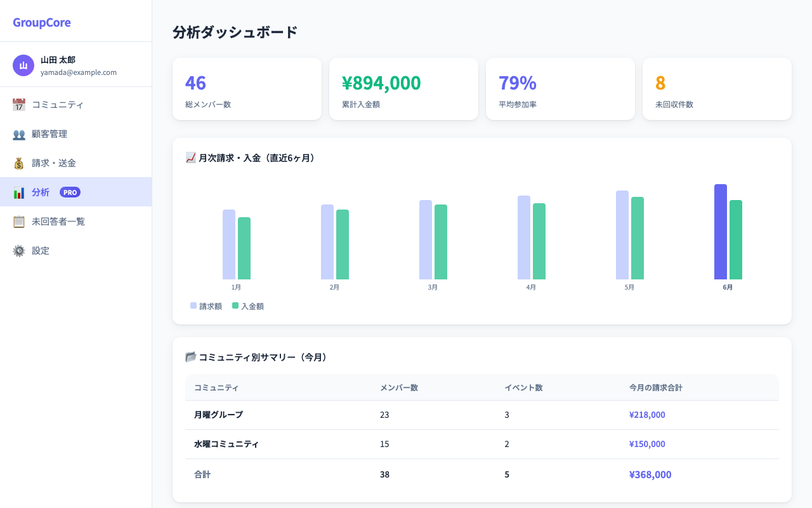Click the 2月 請求額 bar
The width and height of the screenshot is (812, 508).
pyautogui.click(x=327, y=242)
